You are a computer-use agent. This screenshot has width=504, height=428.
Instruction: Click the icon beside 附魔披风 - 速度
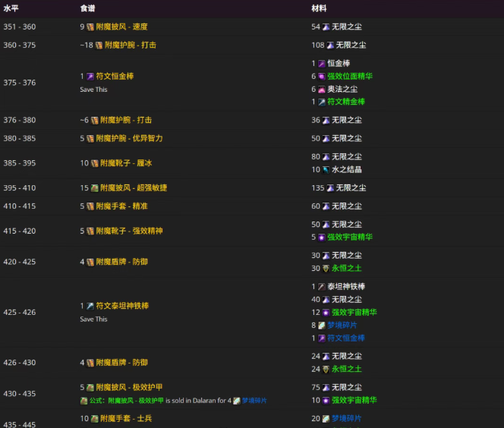pyautogui.click(x=90, y=27)
